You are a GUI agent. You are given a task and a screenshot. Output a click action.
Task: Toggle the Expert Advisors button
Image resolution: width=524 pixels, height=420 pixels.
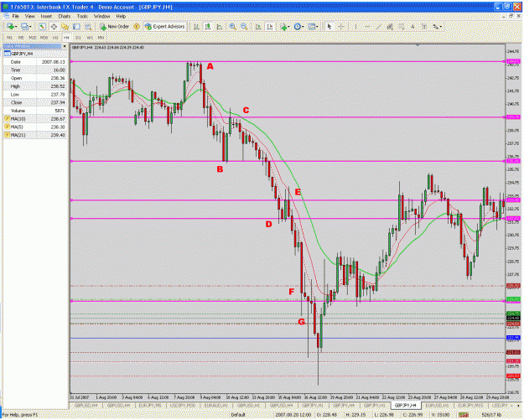[x=165, y=27]
